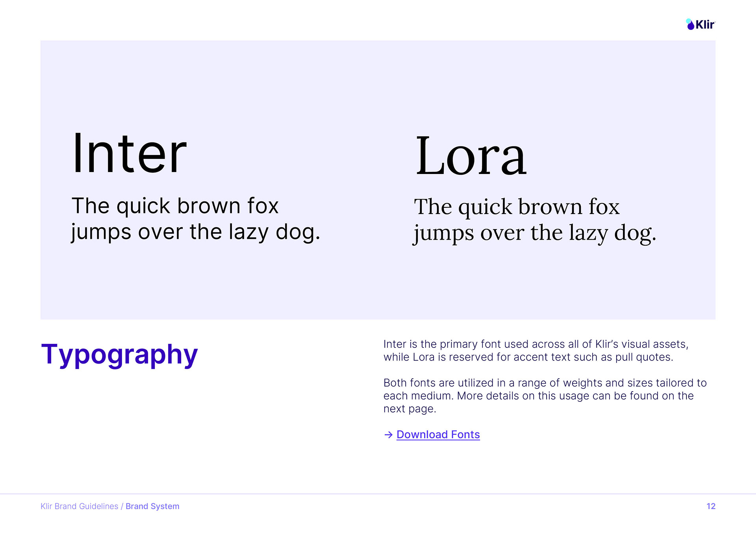Click the arrow icon before Download Fonts

click(x=388, y=434)
